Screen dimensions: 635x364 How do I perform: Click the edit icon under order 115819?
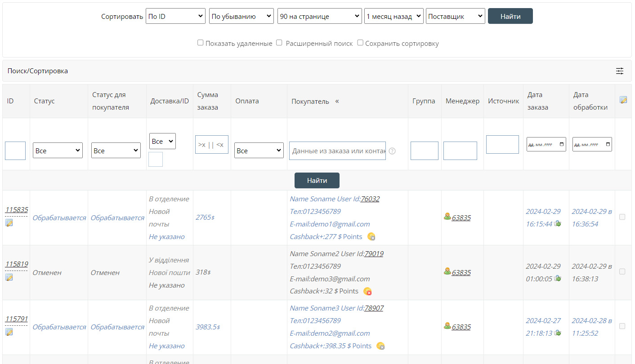point(9,278)
